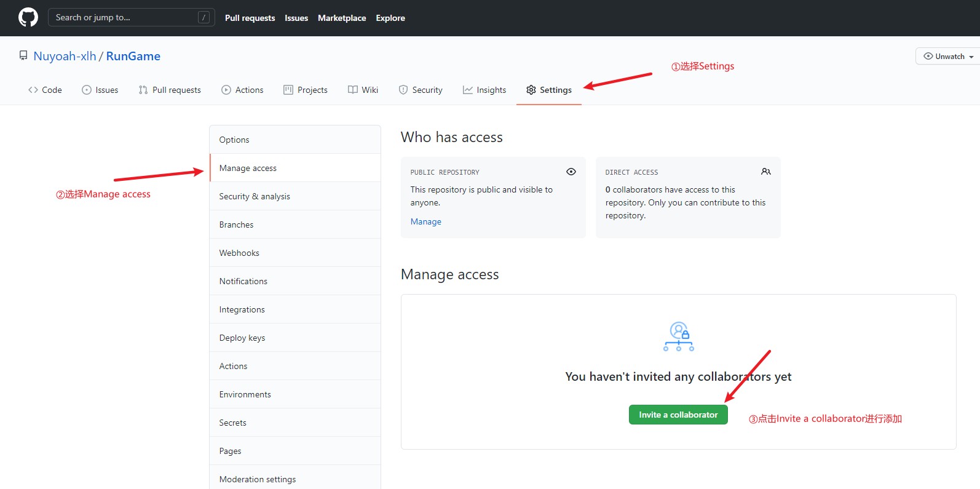Open Marketplace in top navigation
This screenshot has width=980, height=489.
(x=342, y=18)
